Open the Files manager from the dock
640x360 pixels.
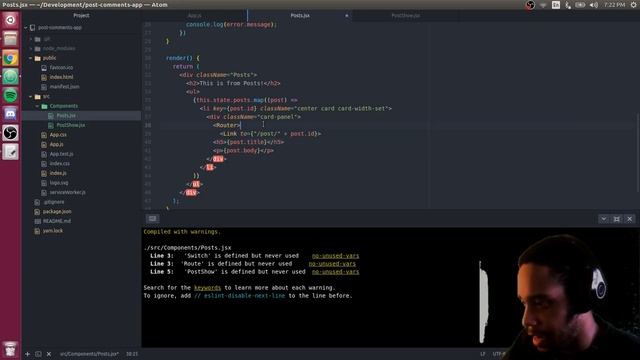coord(10,39)
